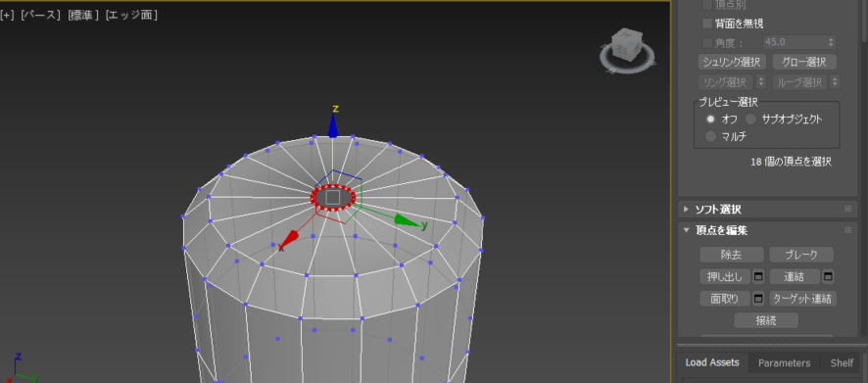Switch to the Load Assets tab
The image size is (868, 383).
(x=712, y=362)
